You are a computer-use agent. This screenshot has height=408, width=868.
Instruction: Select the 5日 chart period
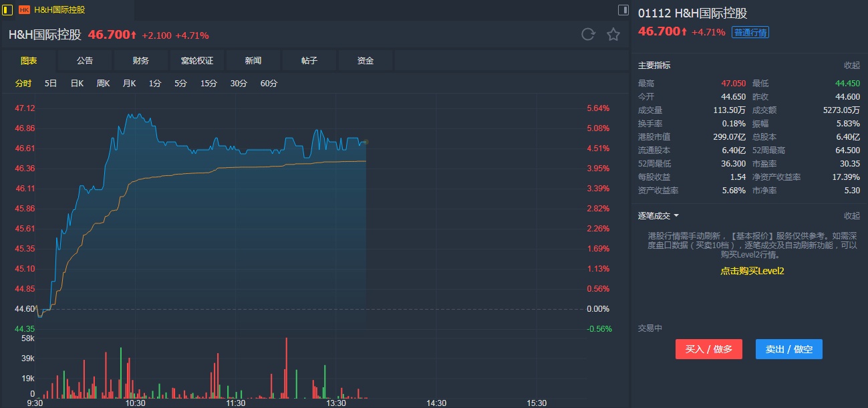tap(51, 84)
